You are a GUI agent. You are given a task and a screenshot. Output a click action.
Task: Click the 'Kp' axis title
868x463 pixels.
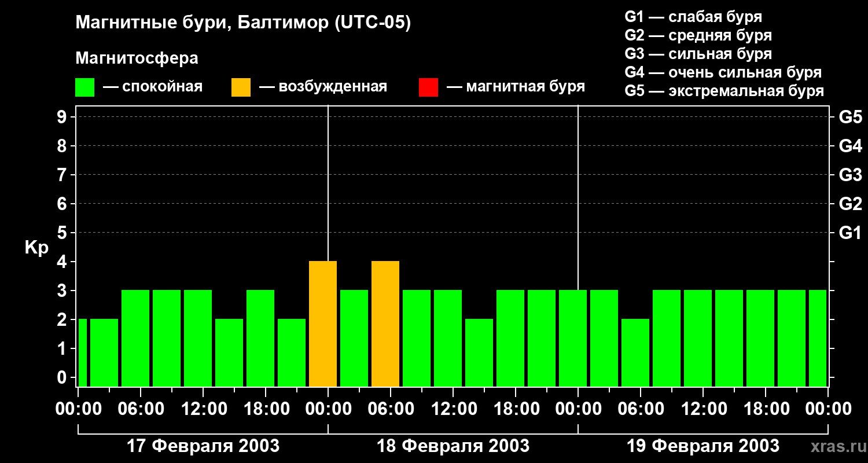point(36,247)
